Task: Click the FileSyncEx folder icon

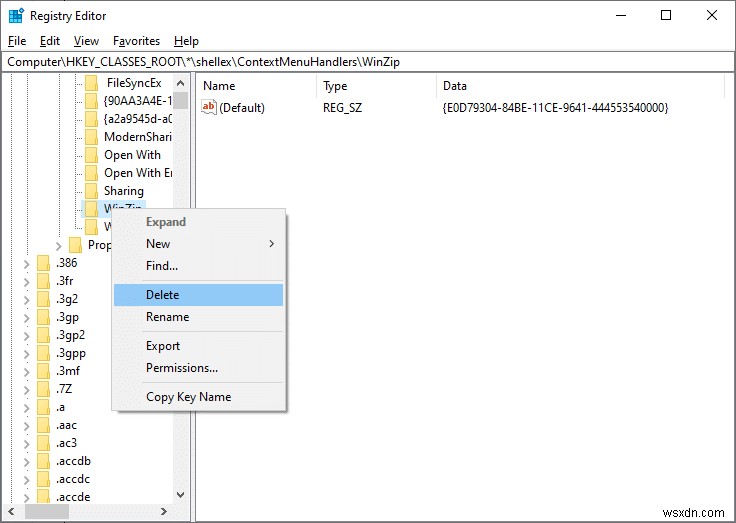Action: (x=91, y=83)
